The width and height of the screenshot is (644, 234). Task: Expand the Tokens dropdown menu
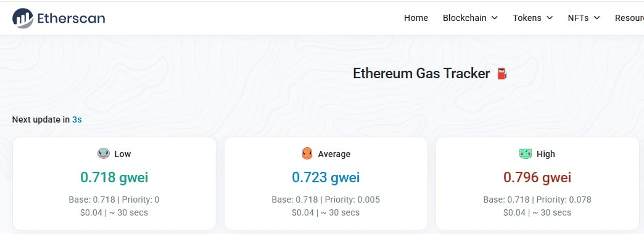click(533, 18)
